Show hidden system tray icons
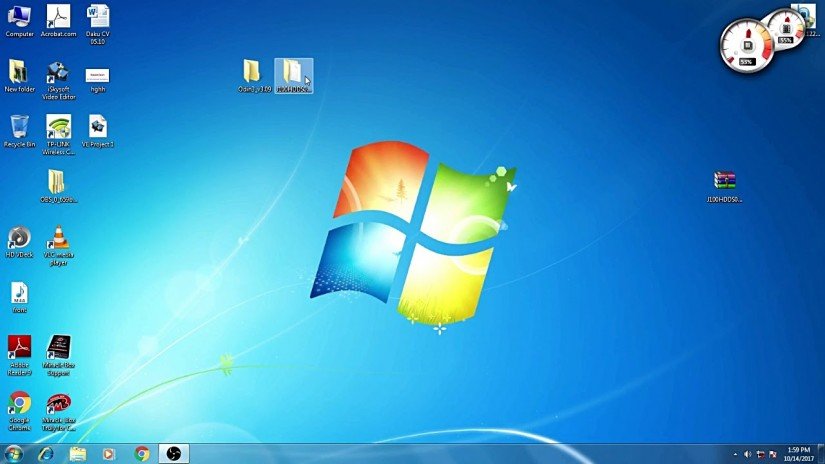Screen dimensions: 825x464 (x=735, y=454)
